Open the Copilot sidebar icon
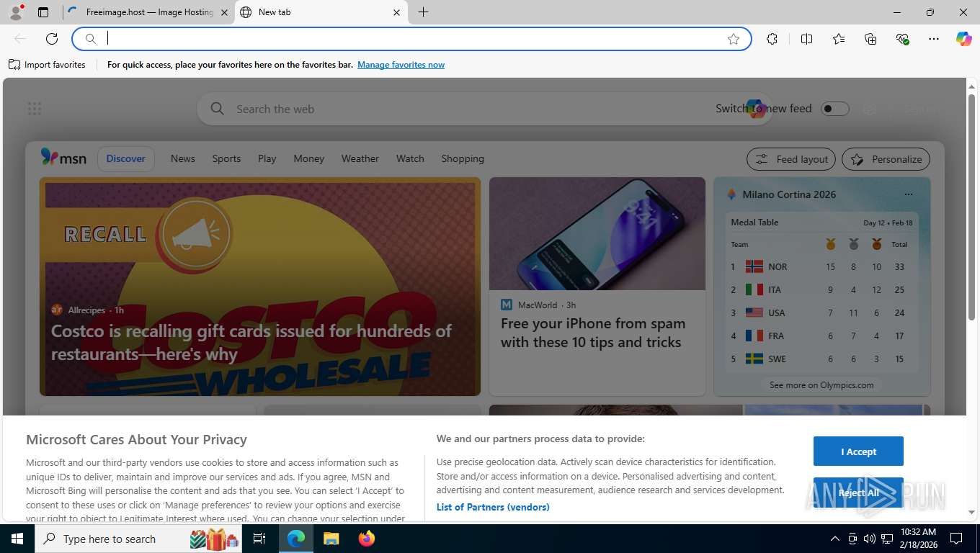The height and width of the screenshot is (553, 980). (x=964, y=39)
